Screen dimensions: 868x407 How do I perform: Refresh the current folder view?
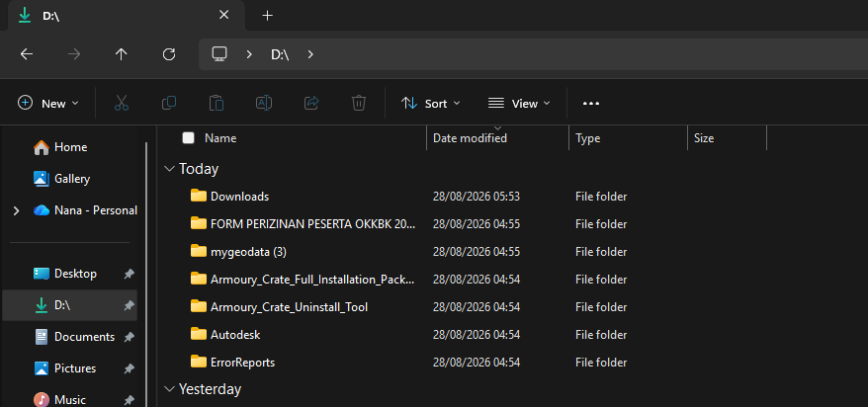click(x=169, y=54)
